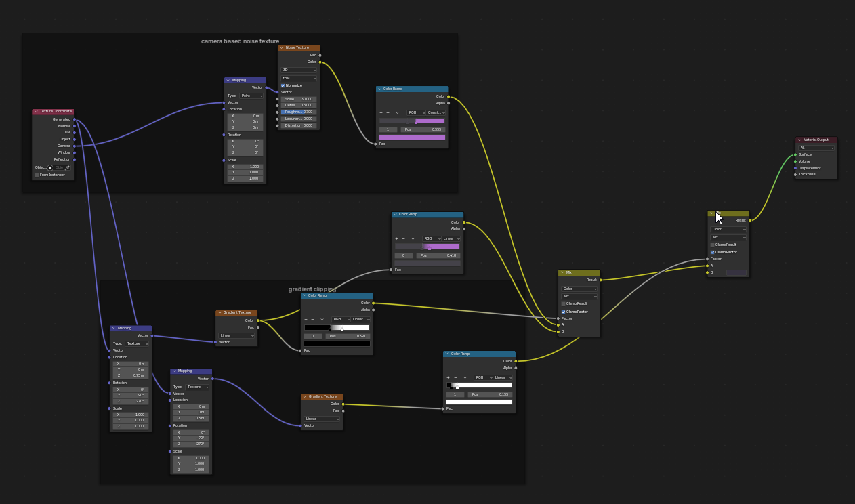The image size is (855, 504).
Task: Select the 'camera based noise texture' frame label
Action: (x=240, y=41)
